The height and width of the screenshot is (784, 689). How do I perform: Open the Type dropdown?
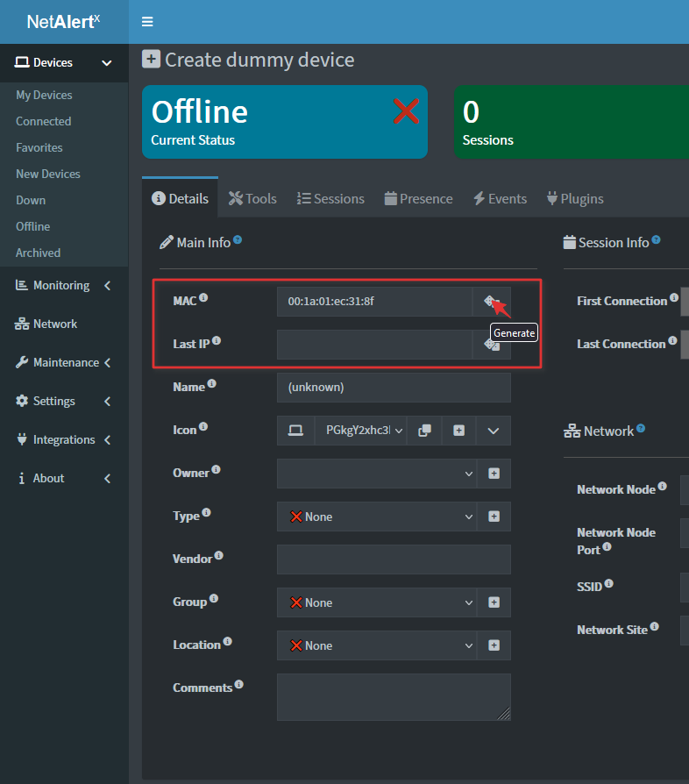click(376, 517)
